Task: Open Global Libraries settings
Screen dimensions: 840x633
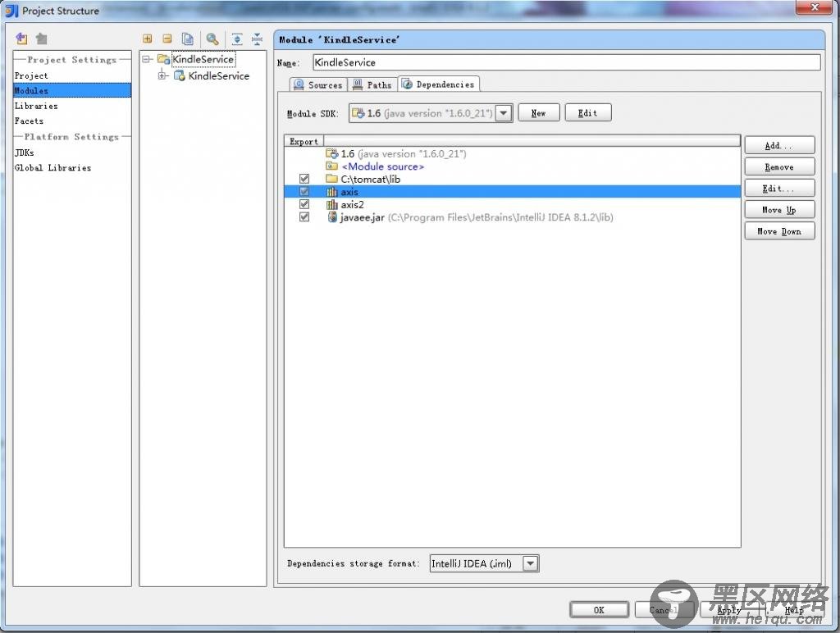Action: [72, 167]
